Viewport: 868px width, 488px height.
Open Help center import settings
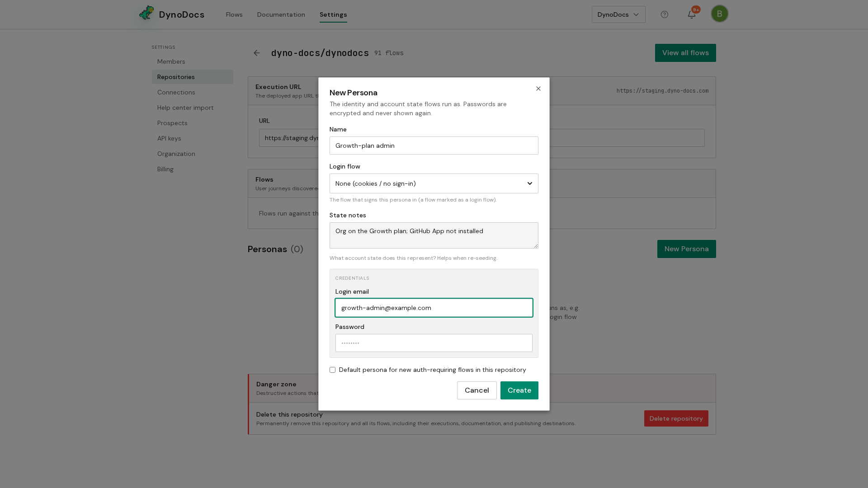pyautogui.click(x=193, y=108)
